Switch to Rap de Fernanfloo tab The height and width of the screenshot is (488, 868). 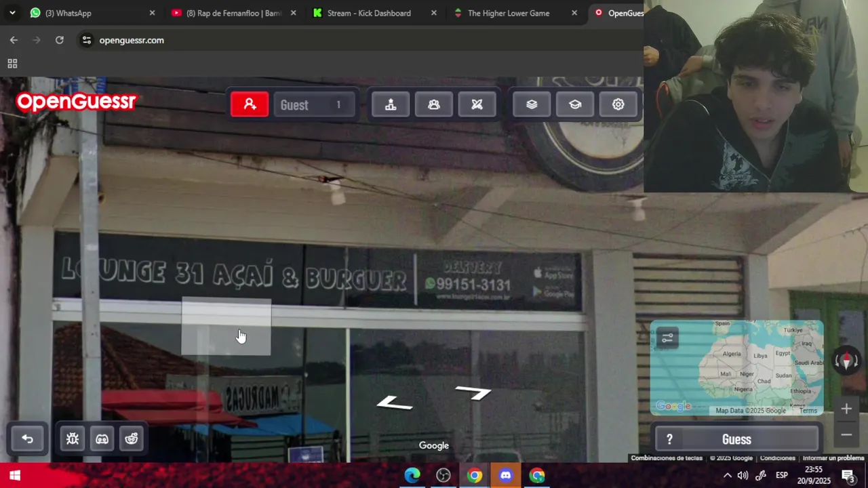(x=234, y=13)
